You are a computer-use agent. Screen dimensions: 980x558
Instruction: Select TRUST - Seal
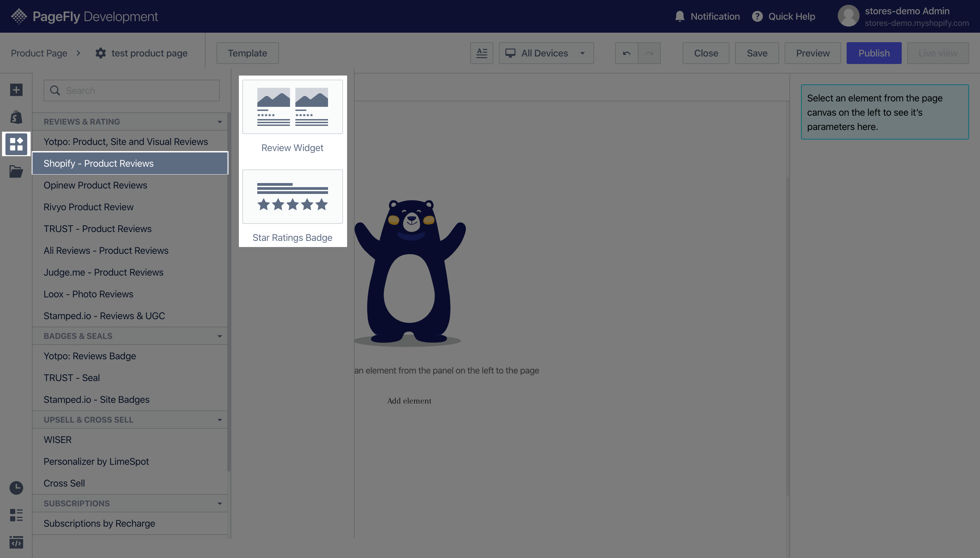coord(130,378)
